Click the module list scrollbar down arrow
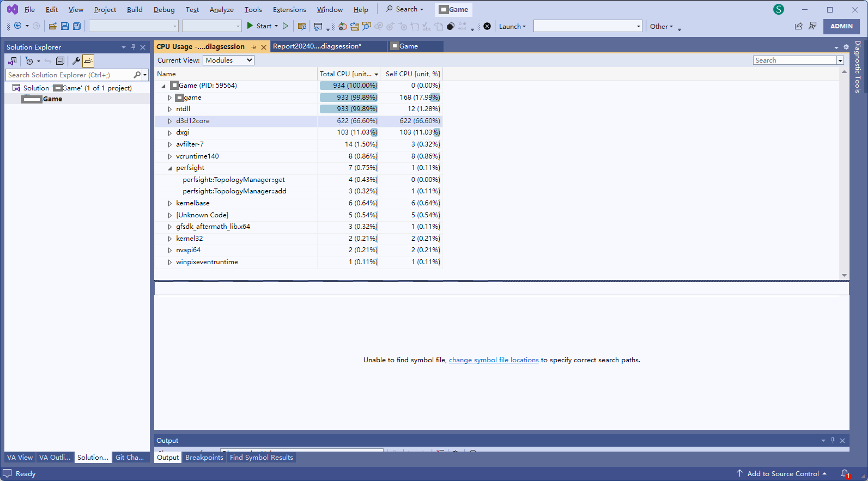 844,276
